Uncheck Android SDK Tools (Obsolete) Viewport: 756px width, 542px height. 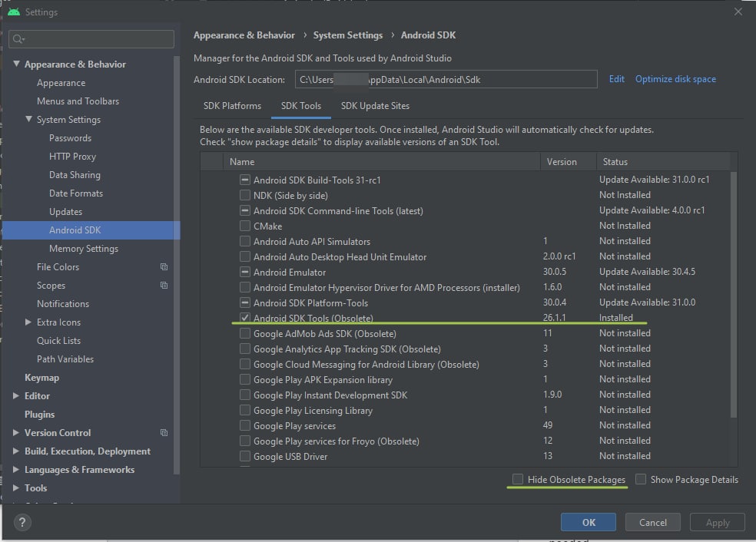(x=245, y=318)
